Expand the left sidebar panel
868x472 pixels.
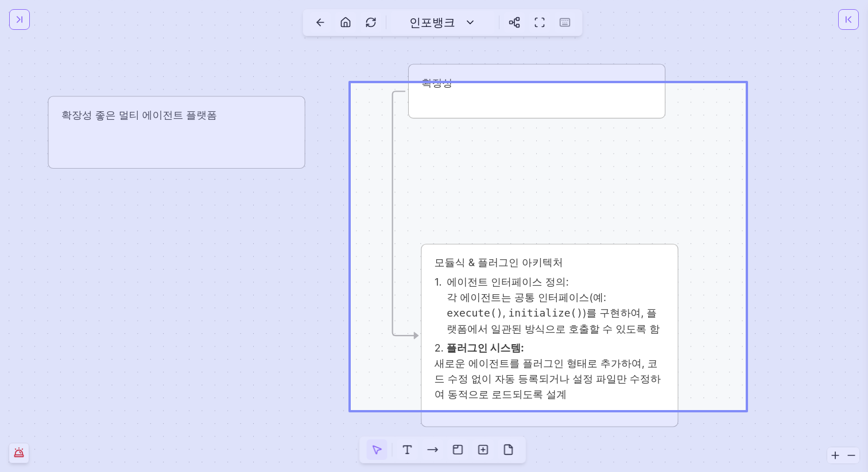click(x=20, y=19)
